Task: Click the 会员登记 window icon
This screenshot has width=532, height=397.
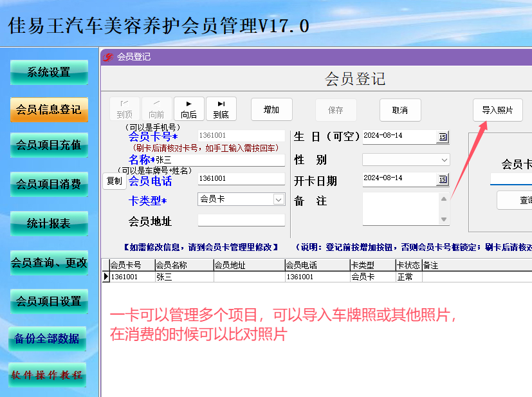Action: click(108, 57)
